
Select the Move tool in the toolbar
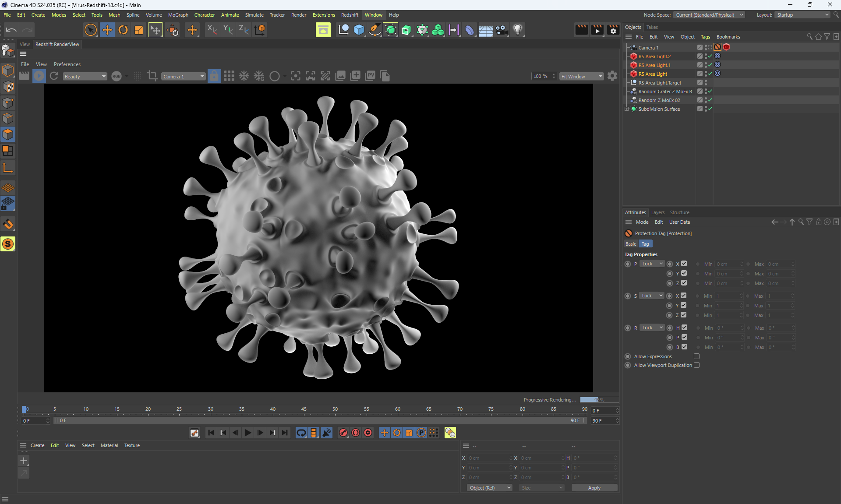[107, 30]
